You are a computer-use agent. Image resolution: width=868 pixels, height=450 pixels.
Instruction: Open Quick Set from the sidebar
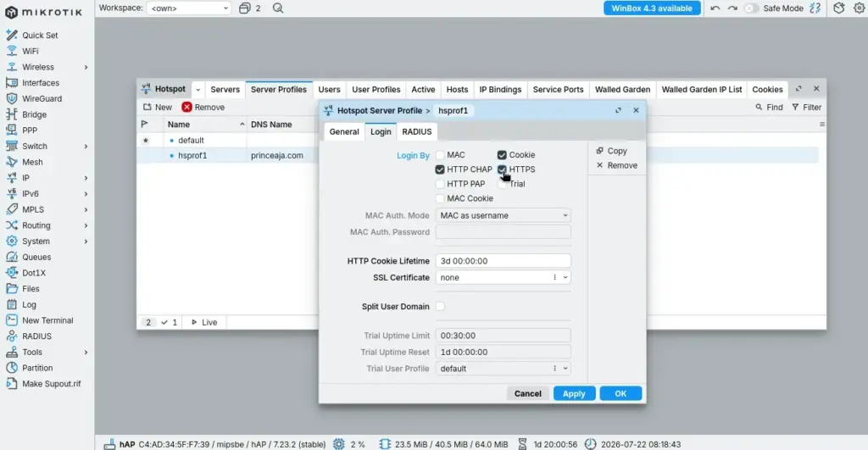(40, 35)
